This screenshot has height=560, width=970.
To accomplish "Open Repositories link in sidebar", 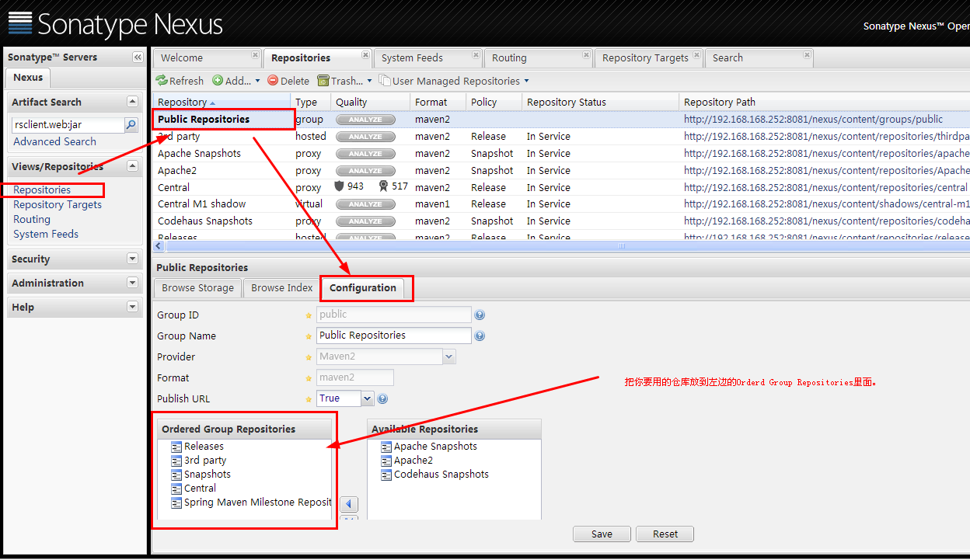I will pos(42,190).
